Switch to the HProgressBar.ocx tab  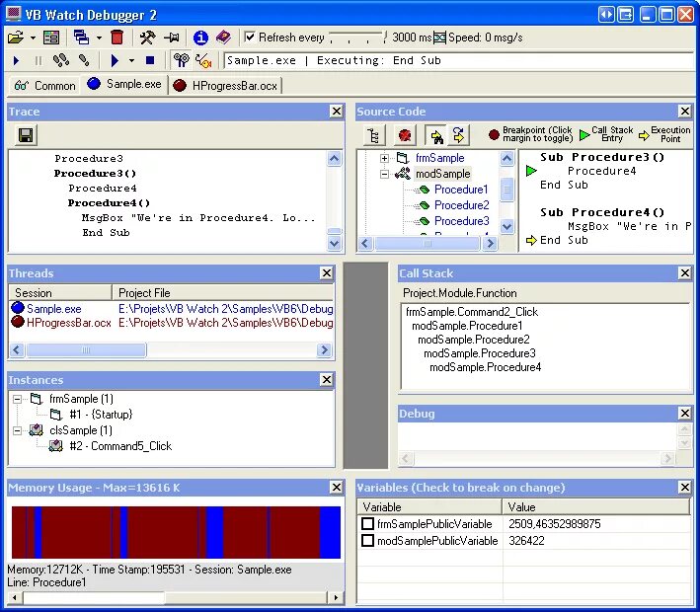[x=225, y=85]
